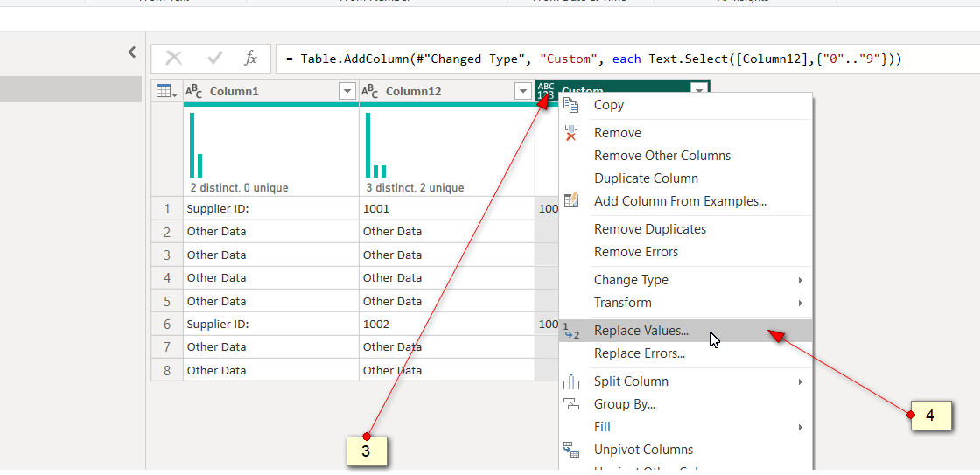Image resolution: width=980 pixels, height=475 pixels.
Task: Choose Replace Values from the menu
Action: (x=686, y=331)
